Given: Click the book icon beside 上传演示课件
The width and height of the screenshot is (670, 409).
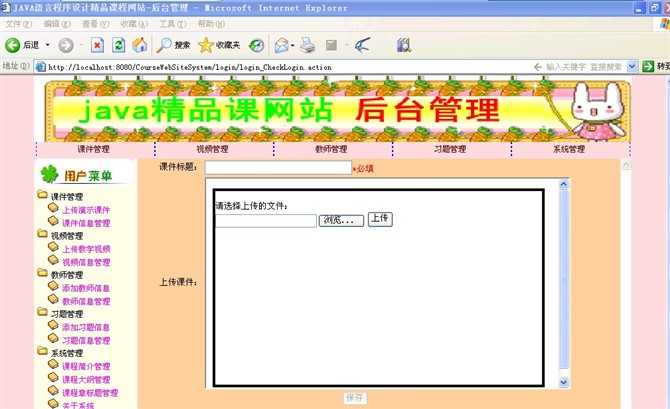Looking at the screenshot, I should [53, 208].
